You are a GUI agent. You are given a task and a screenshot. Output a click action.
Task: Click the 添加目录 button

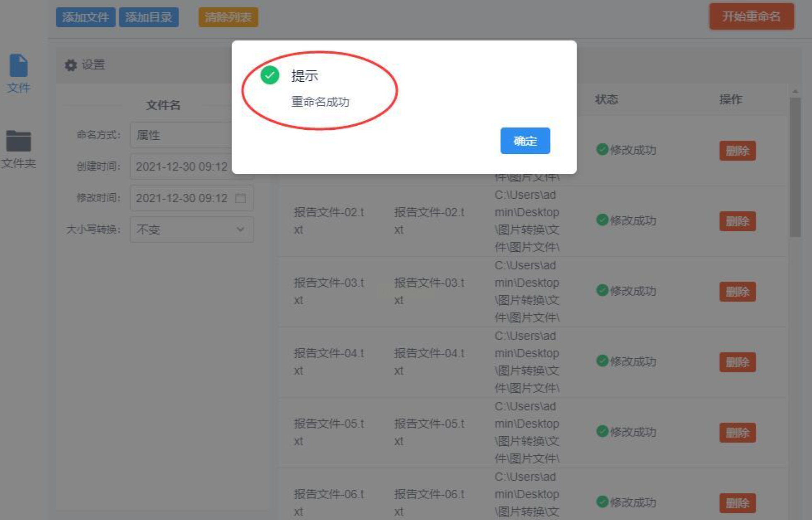pos(149,17)
